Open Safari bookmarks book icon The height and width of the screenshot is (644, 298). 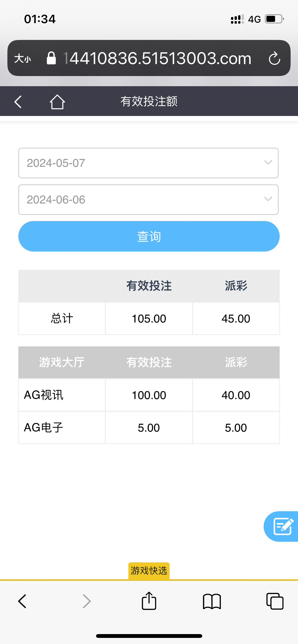click(212, 602)
